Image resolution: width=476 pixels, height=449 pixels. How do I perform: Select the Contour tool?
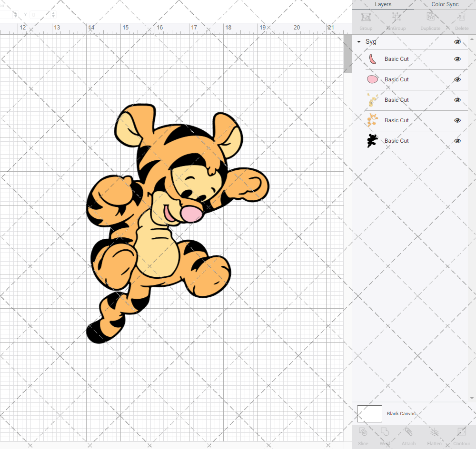coord(462,432)
